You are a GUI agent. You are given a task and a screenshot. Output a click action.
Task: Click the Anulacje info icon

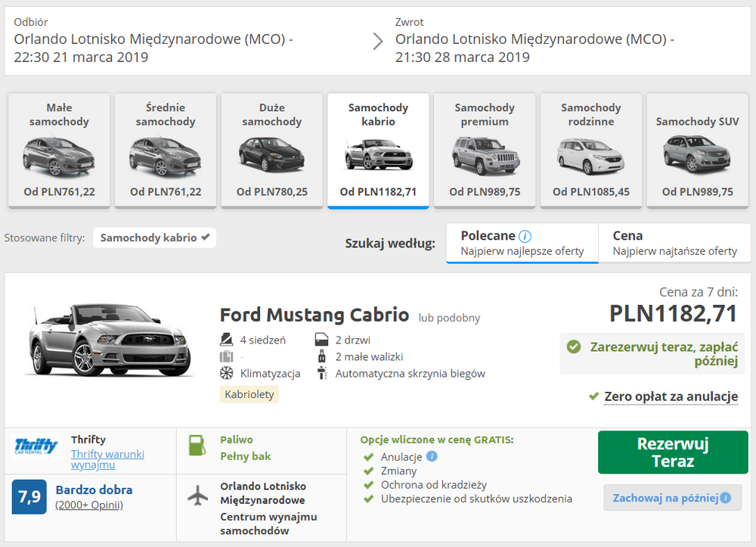[x=432, y=455]
